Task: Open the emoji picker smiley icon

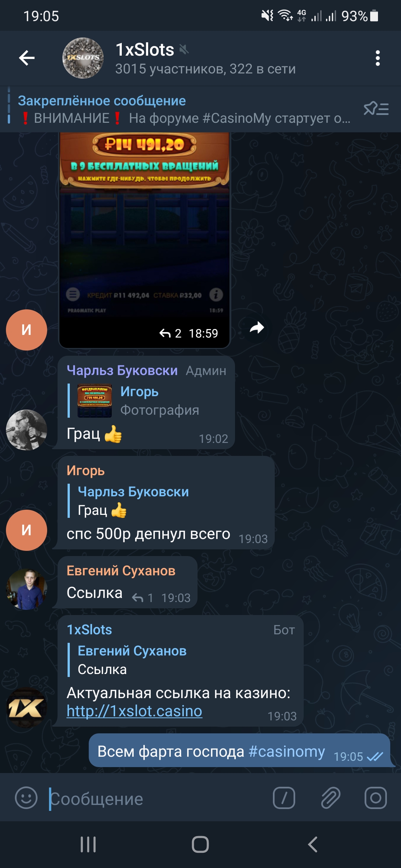Action: click(26, 798)
